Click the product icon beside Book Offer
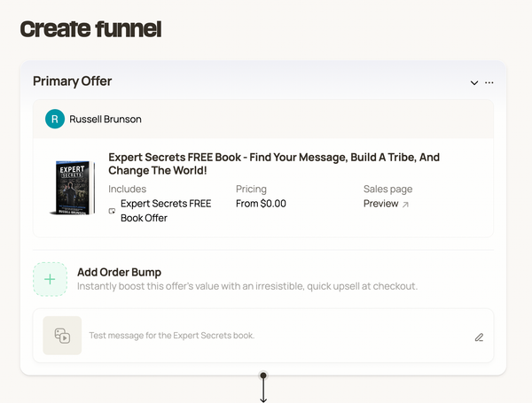532x403 pixels. coord(112,211)
